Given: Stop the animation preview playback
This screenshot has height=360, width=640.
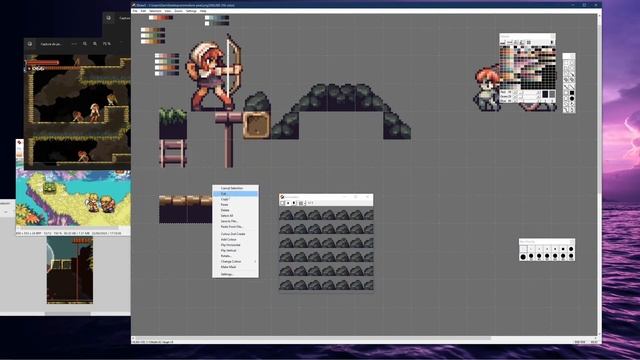Looking at the screenshot, I should coord(288,203).
